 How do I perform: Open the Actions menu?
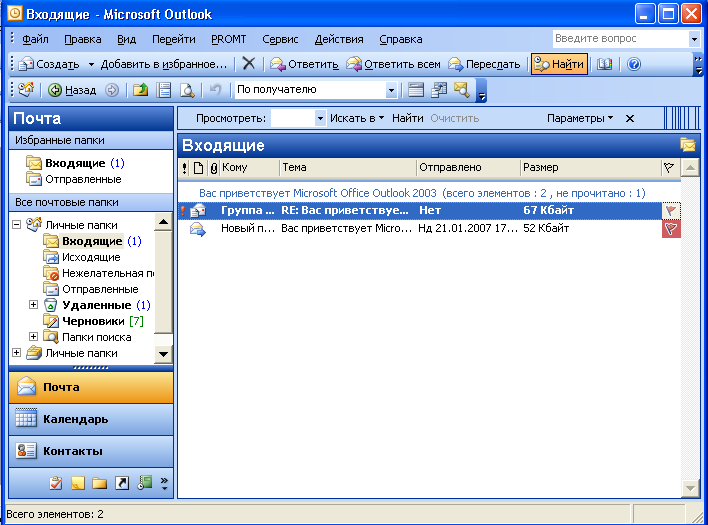click(339, 39)
